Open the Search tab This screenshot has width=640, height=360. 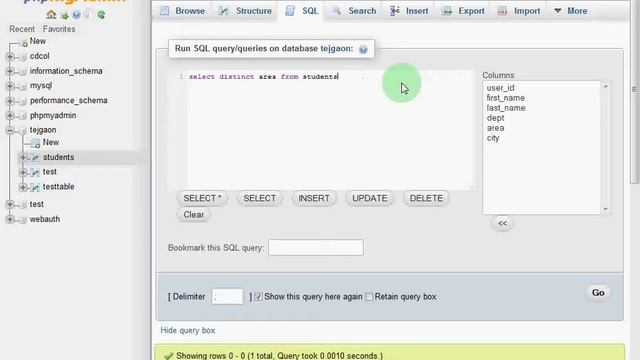354,11
